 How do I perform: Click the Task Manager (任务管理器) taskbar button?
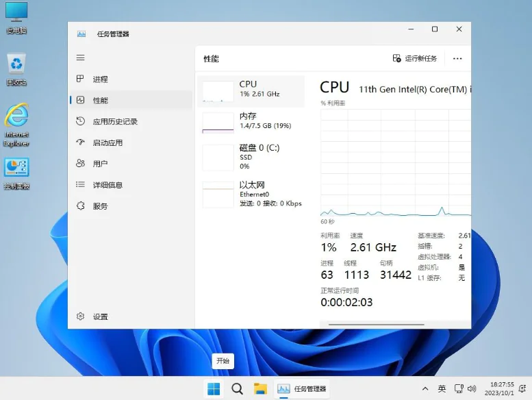[302, 389]
